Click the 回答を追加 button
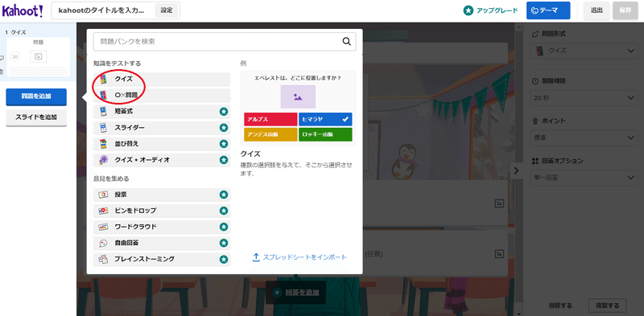 (295, 293)
